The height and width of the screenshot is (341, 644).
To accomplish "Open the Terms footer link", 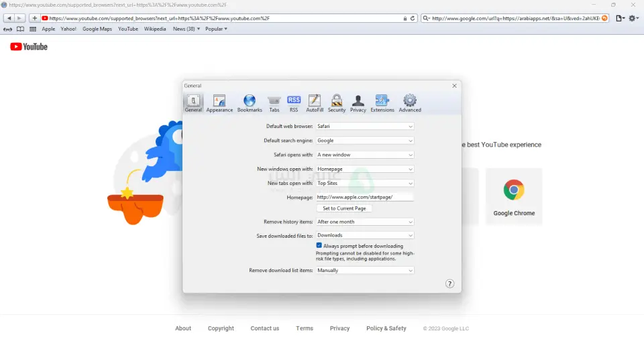I will tap(305, 328).
